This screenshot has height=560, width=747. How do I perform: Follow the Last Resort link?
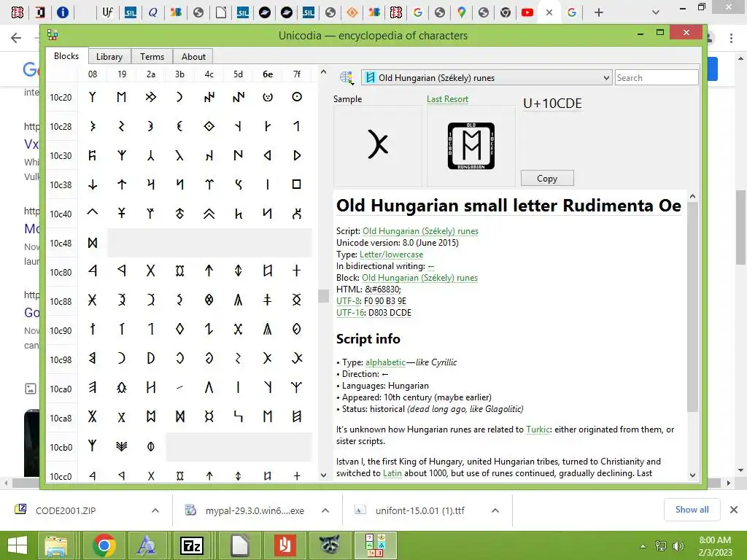pyautogui.click(x=447, y=99)
